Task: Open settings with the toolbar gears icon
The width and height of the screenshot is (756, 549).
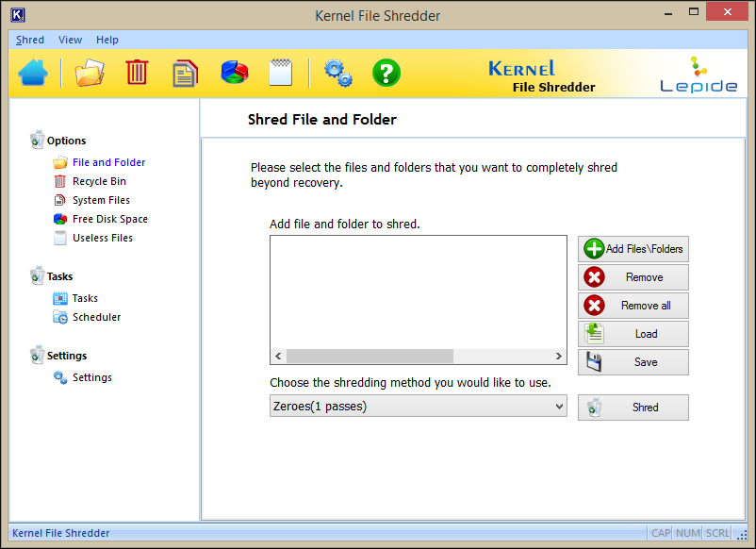Action: tap(338, 73)
